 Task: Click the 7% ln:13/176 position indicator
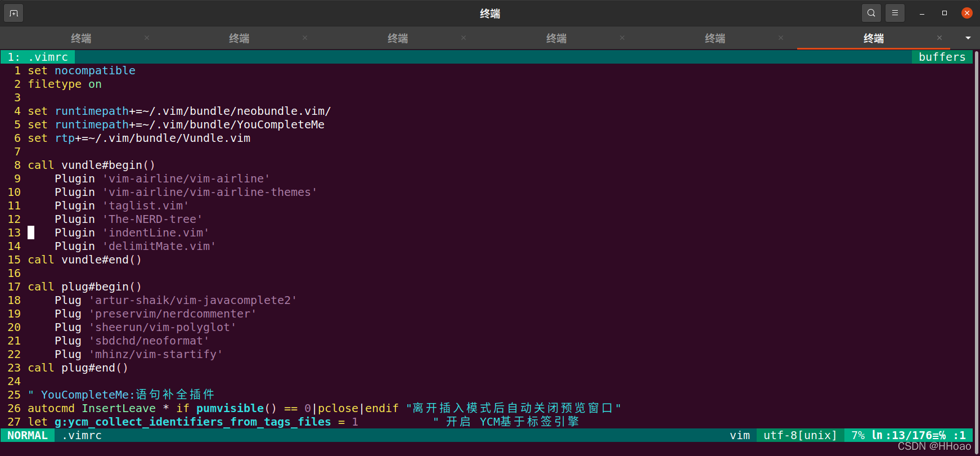[908, 435]
